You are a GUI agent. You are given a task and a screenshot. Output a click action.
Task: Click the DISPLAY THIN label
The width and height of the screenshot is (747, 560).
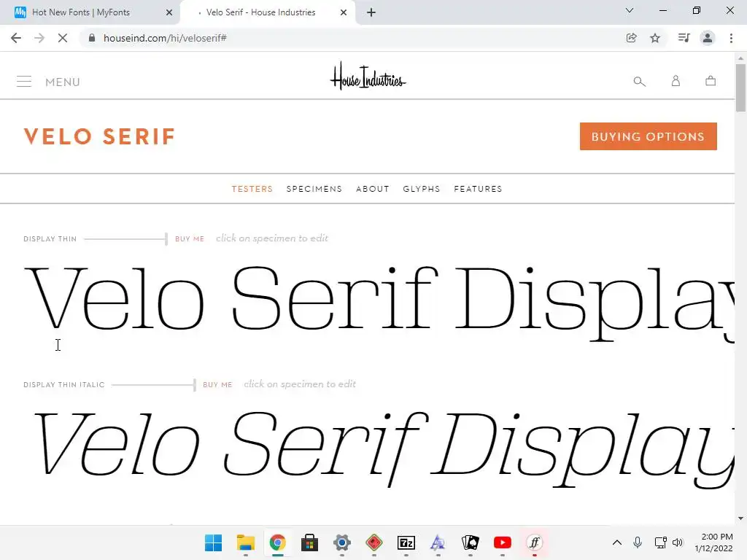[50, 238]
